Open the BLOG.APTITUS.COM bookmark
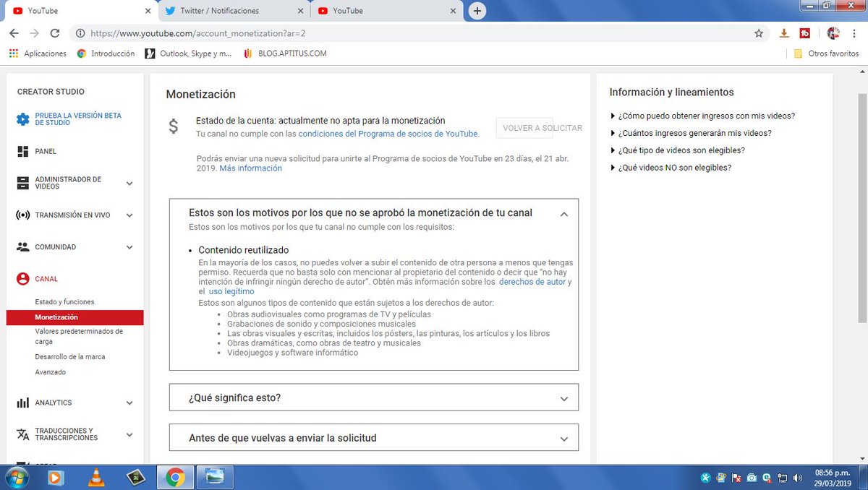Viewport: 868px width, 490px height. coord(286,53)
